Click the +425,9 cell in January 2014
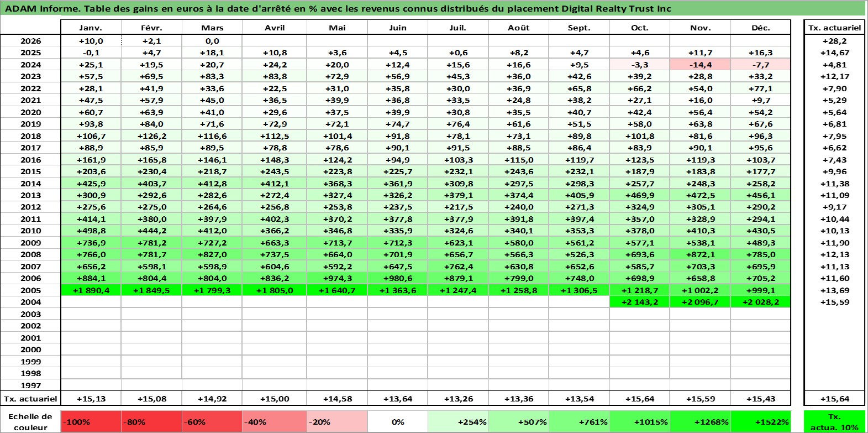Image resolution: width=868 pixels, height=433 pixels. pyautogui.click(x=91, y=184)
